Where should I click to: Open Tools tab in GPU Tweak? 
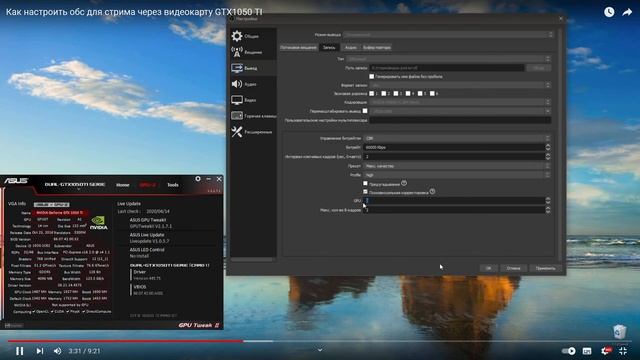coord(173,185)
